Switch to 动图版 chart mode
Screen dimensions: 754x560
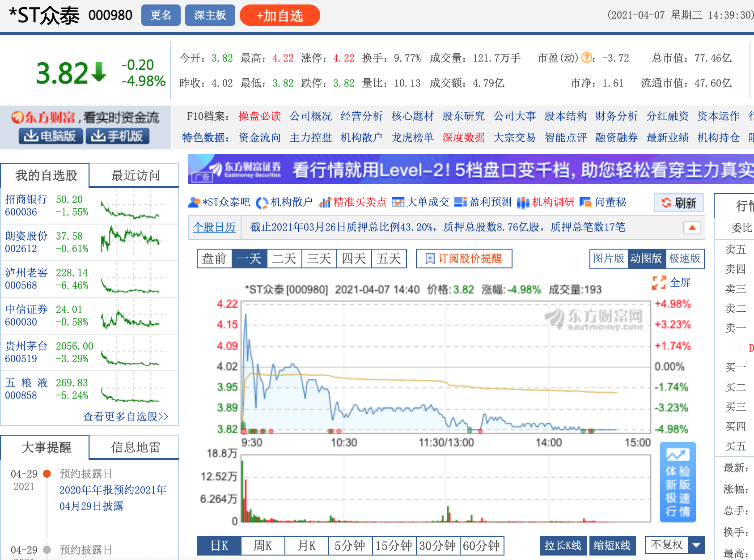[x=647, y=259]
